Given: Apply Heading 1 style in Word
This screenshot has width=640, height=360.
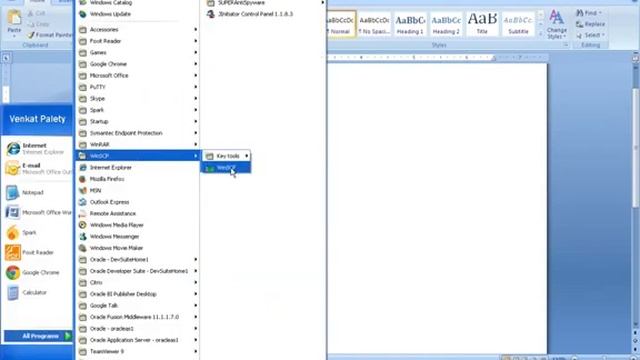Looking at the screenshot, I should (410, 24).
